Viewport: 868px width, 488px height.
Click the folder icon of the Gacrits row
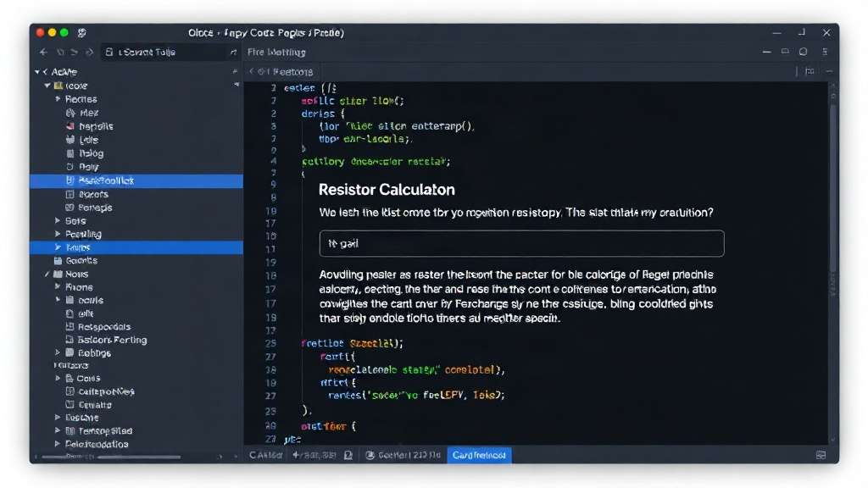(58, 261)
